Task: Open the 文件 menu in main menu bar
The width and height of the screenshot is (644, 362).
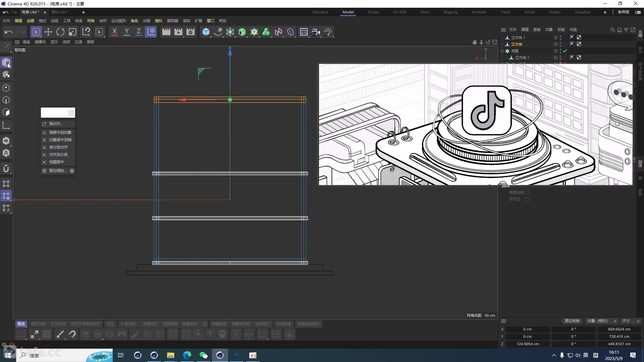Action: coord(6,21)
